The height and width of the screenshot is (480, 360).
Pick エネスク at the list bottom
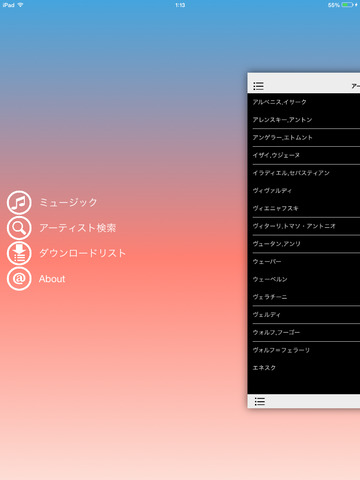[x=304, y=368]
